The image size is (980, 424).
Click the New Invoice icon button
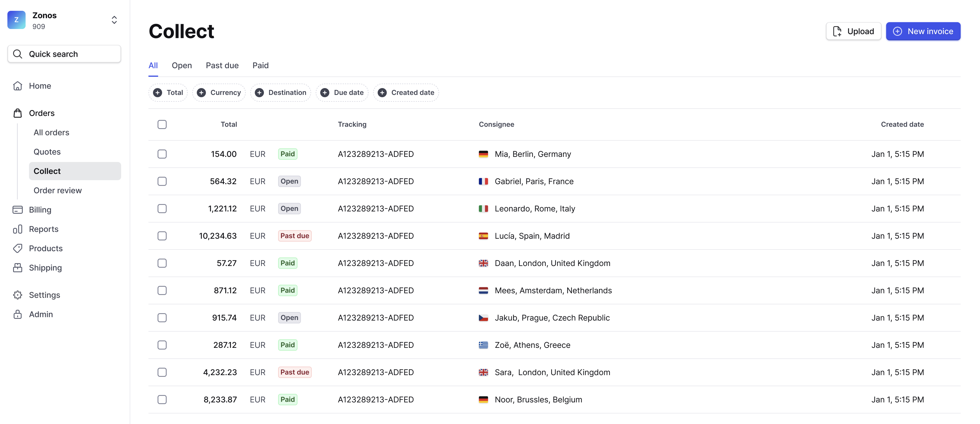(898, 31)
